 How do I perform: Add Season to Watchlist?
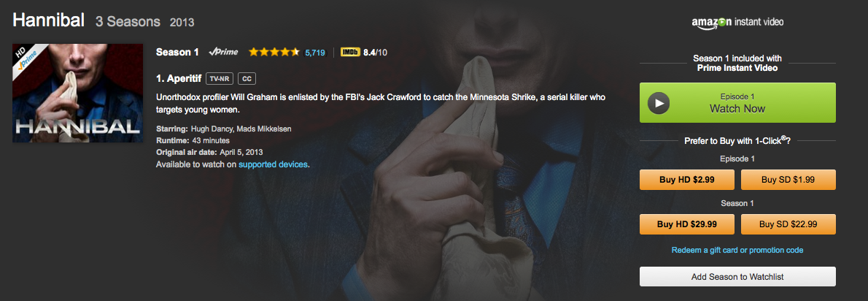coord(737,277)
